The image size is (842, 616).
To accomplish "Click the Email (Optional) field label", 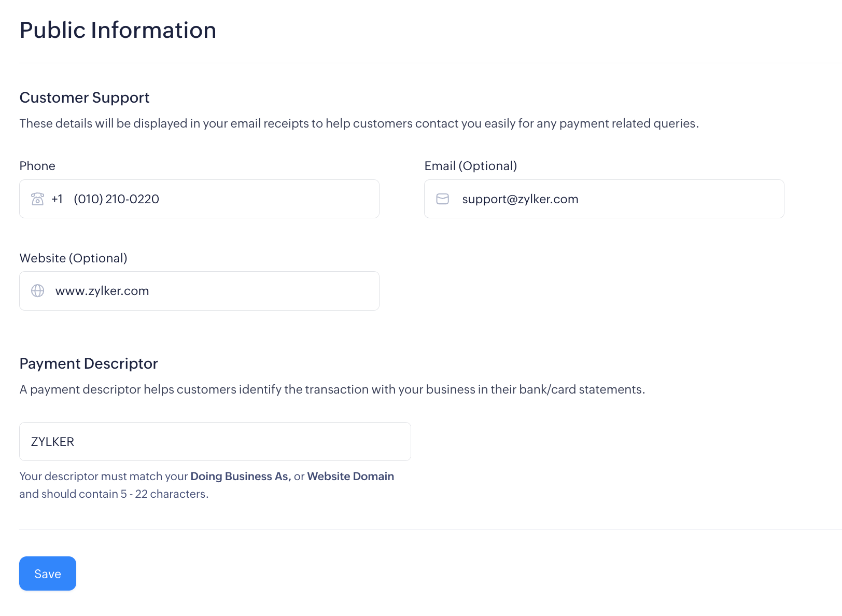I will [470, 166].
